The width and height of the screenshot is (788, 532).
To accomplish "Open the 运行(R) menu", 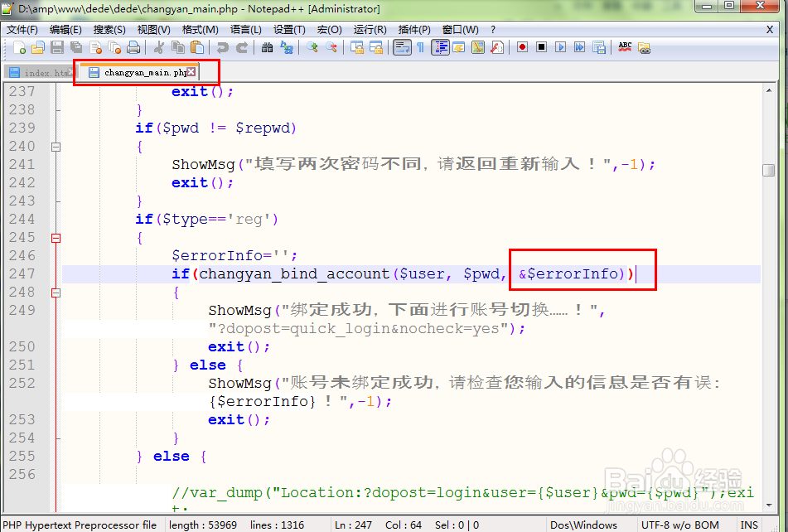I will point(370,30).
